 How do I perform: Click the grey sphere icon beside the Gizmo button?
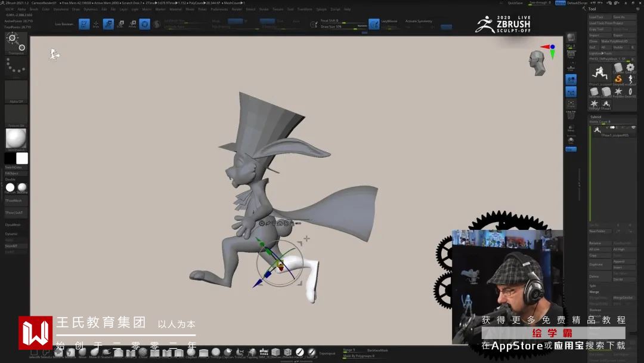pos(156,24)
